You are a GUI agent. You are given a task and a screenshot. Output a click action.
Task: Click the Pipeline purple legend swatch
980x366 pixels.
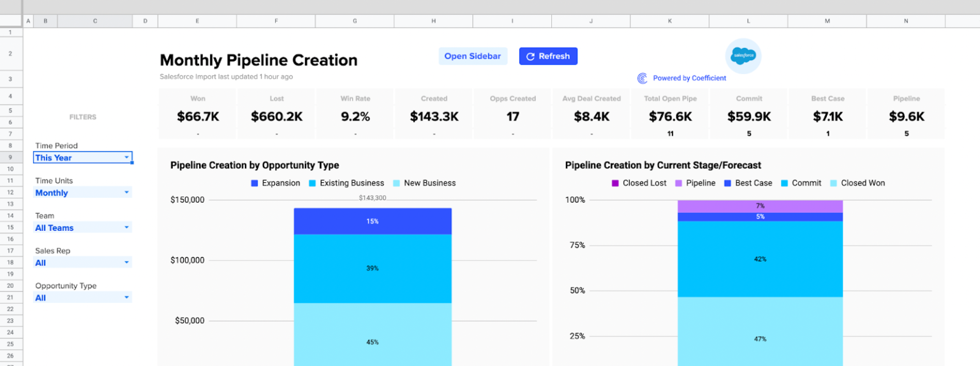(679, 183)
